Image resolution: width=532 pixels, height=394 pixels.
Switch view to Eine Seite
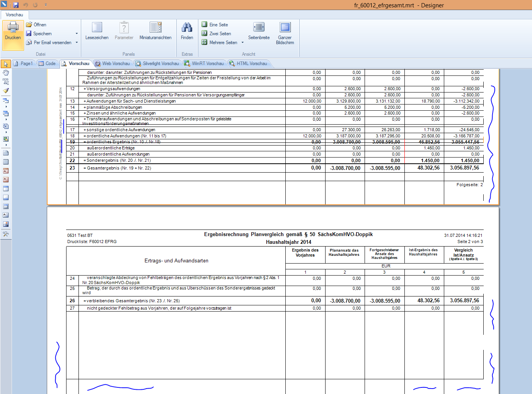click(215, 25)
